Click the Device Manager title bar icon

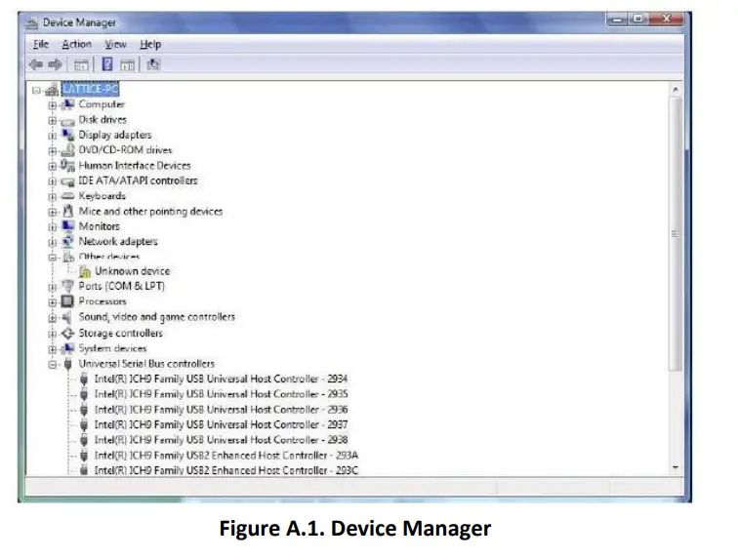[32, 22]
